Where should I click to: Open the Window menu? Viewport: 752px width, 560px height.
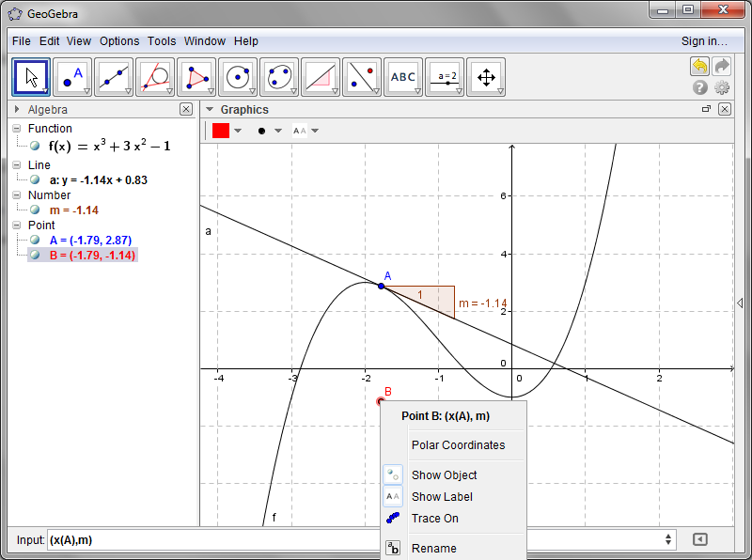(x=205, y=41)
